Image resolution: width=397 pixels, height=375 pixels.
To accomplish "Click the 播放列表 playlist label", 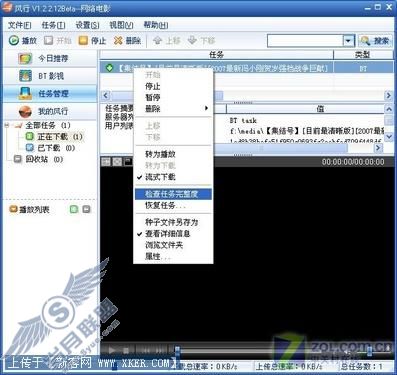I will point(34,209).
